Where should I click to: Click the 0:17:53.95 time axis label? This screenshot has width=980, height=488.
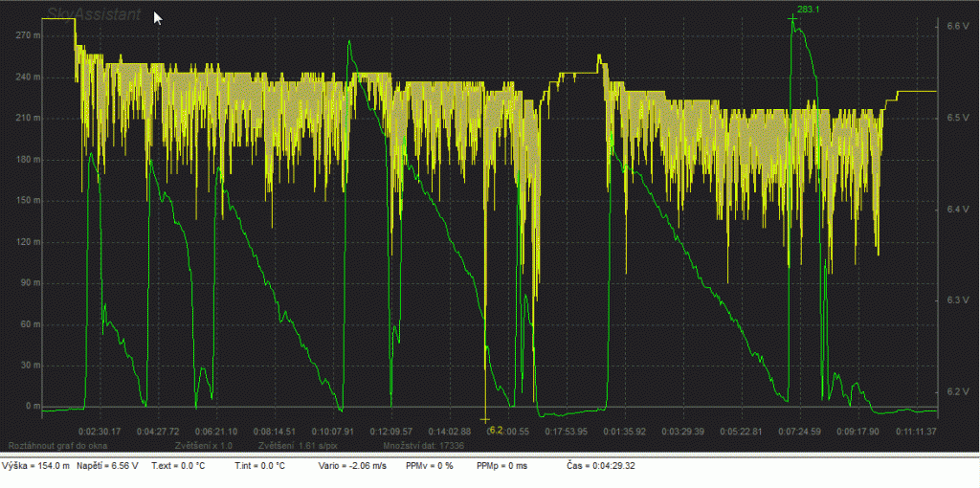pyautogui.click(x=566, y=432)
